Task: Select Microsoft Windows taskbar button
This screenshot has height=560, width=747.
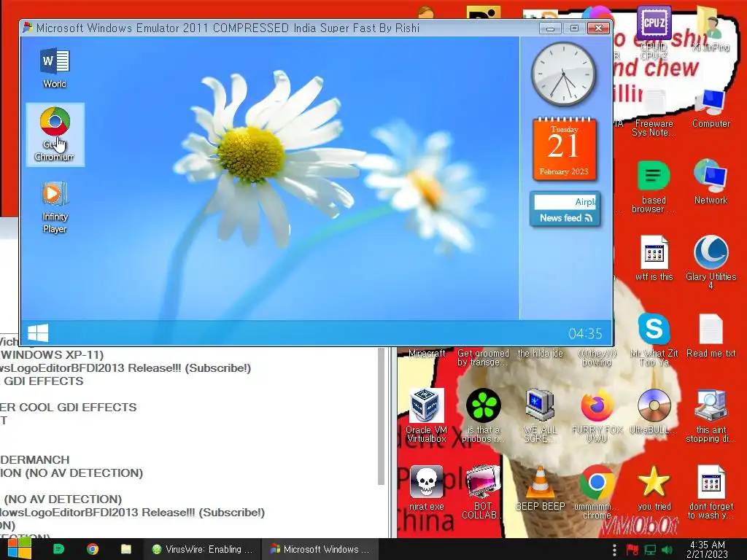Action: 320,549
